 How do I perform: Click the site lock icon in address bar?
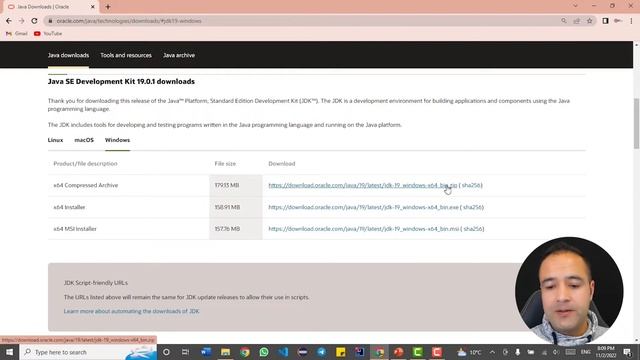pos(50,21)
